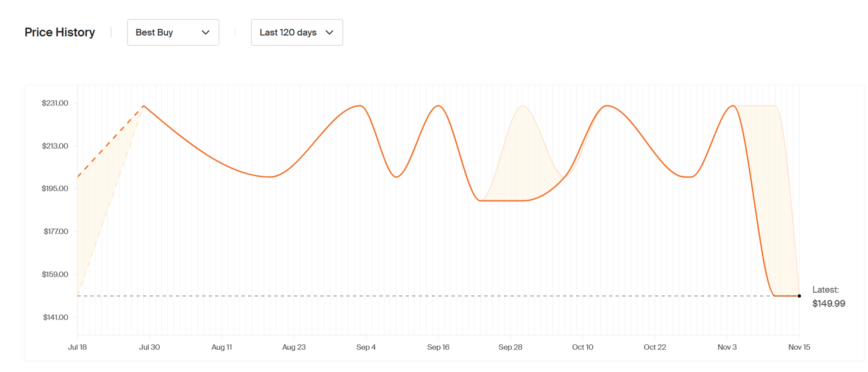This screenshot has height=372, width=868.
Task: Click the $231.00 price axis label
Action: pos(55,103)
